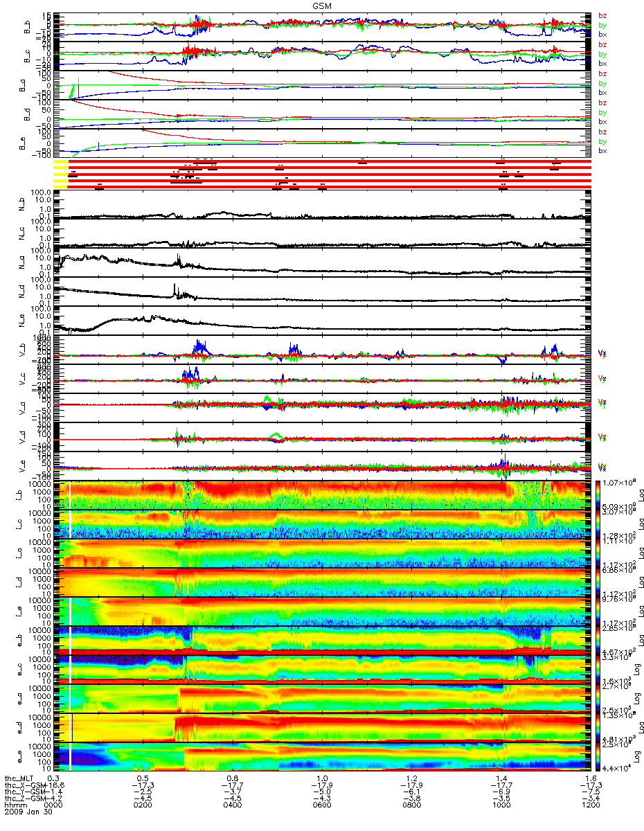Click the e_a electron spectrogram label
This screenshot has height=831, width=644.
point(18,699)
